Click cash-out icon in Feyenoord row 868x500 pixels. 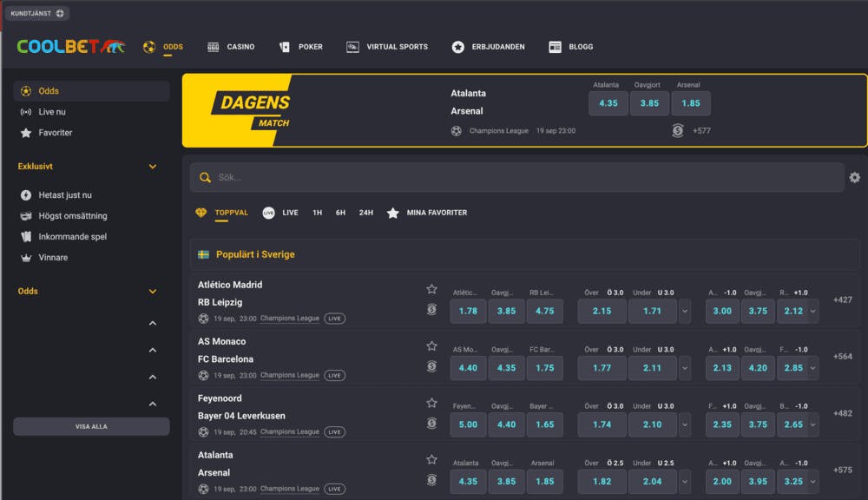(431, 424)
